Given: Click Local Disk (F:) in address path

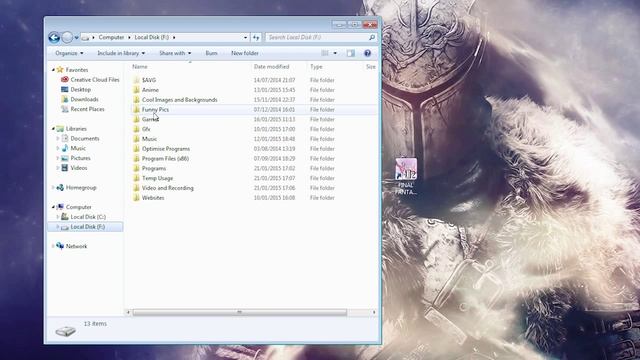Looking at the screenshot, I should coord(151,37).
